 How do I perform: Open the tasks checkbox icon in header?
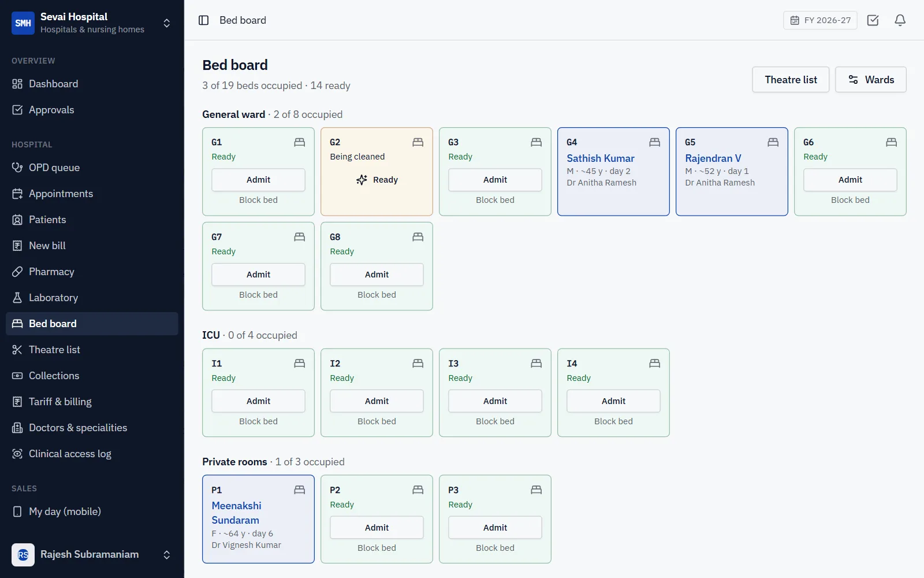click(x=873, y=20)
